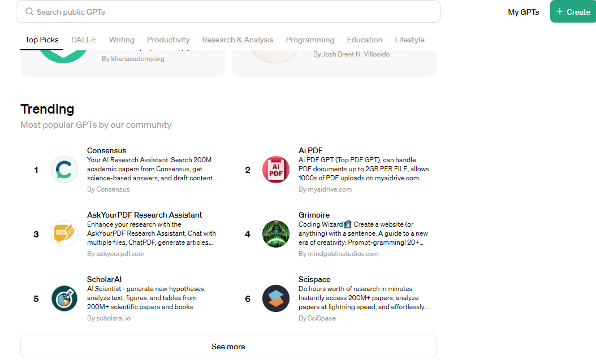
Task: Click the magnifier icon in search bar
Action: 29,12
